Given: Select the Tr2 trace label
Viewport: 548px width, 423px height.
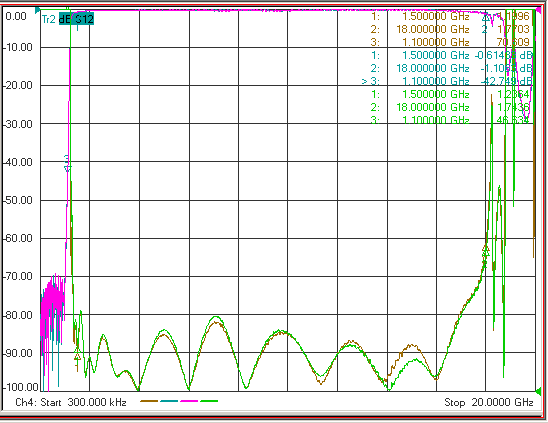Looking at the screenshot, I should (x=48, y=19).
